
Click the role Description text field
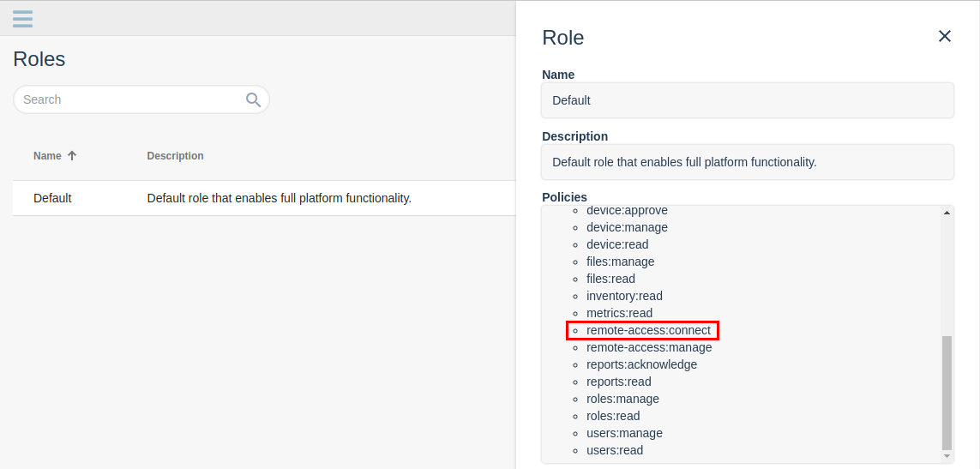(748, 162)
